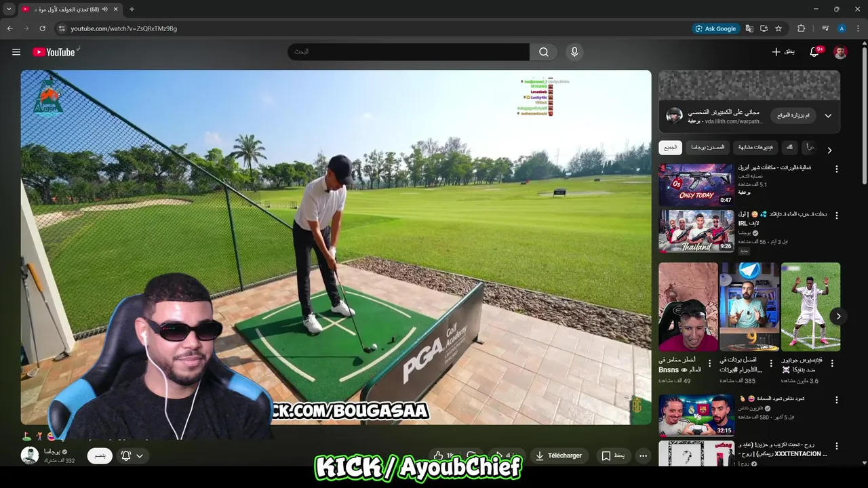Click the address bar URL
Image resolution: width=868 pixels, height=488 pixels.
point(123,28)
